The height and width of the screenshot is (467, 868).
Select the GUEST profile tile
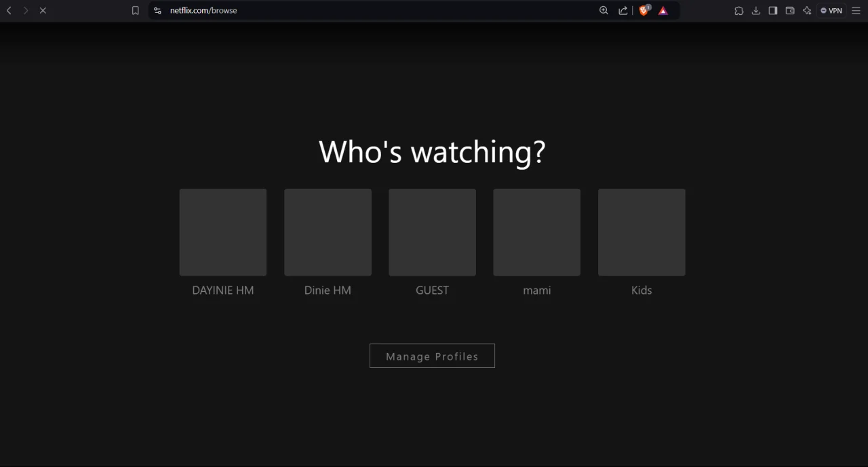click(432, 232)
